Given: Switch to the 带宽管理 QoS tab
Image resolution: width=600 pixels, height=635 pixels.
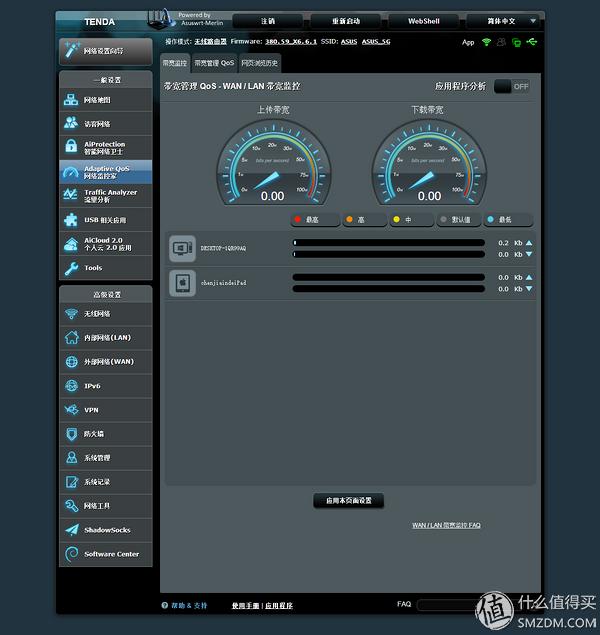Looking at the screenshot, I should pyautogui.click(x=214, y=62).
